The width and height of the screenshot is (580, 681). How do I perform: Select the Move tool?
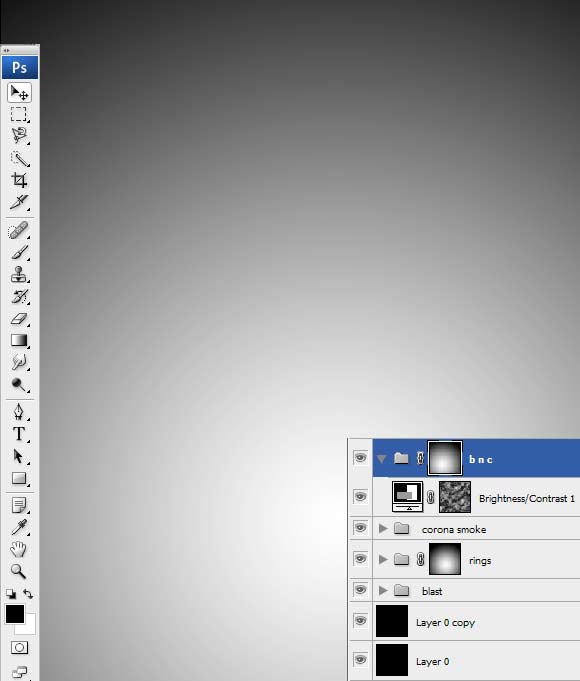19,93
